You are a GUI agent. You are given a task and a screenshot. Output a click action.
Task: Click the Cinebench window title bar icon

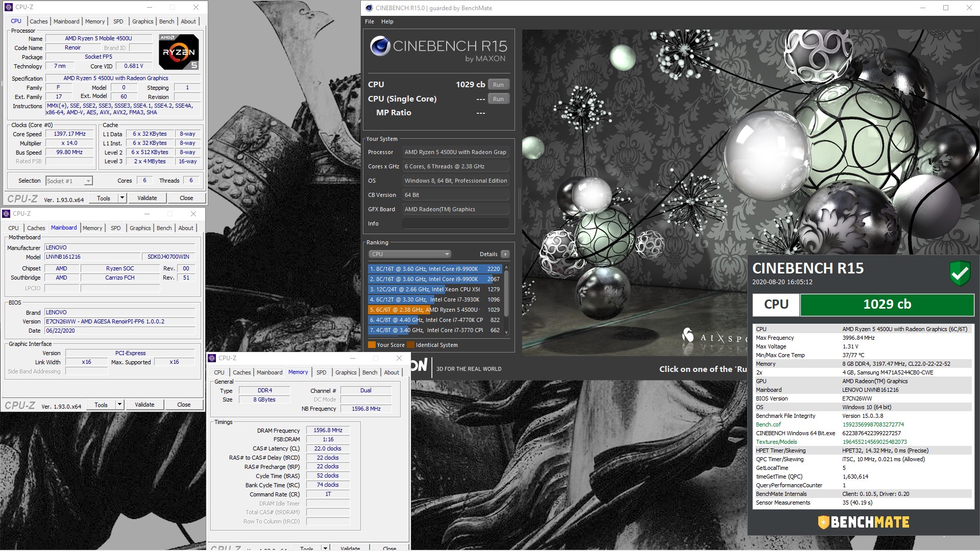coord(369,8)
